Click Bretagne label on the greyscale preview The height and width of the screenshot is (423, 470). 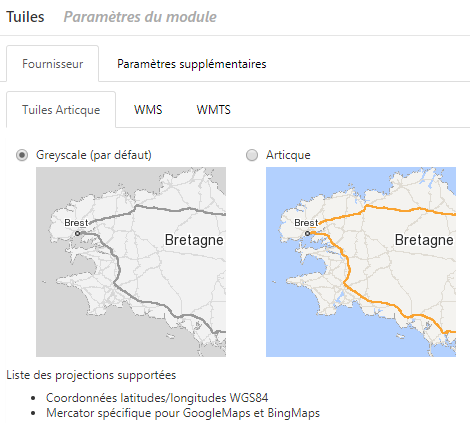click(194, 240)
